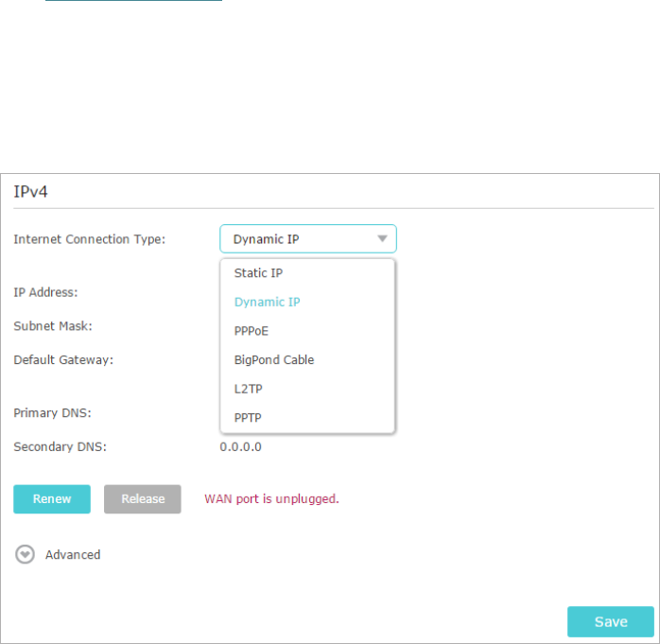Image resolution: width=660 pixels, height=644 pixels.
Task: Click the Advanced label
Action: (73, 555)
